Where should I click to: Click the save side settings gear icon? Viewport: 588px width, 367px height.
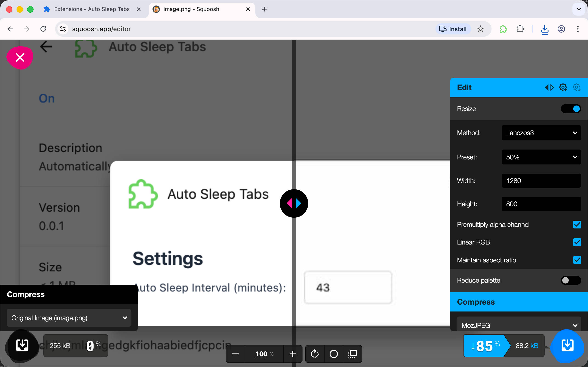pyautogui.click(x=563, y=87)
